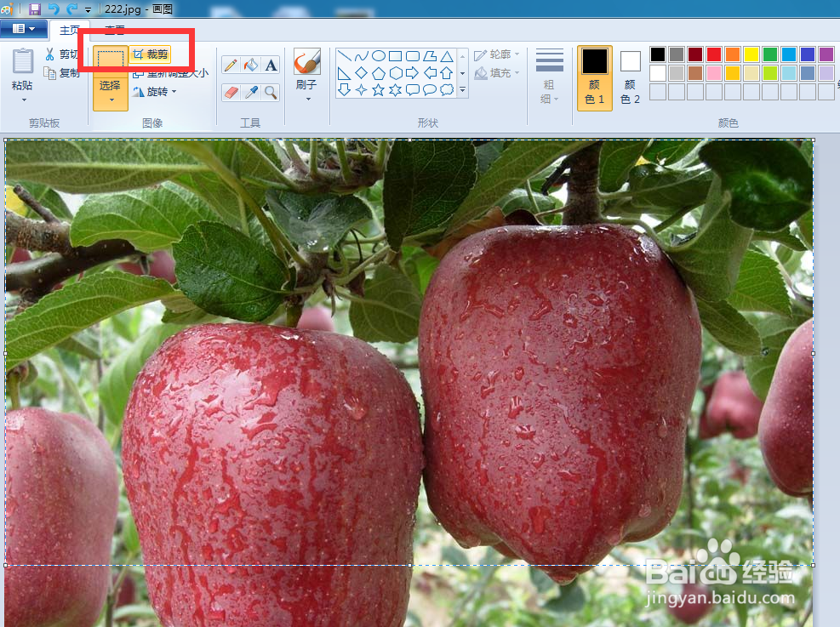Screen dimensions: 840x627
Task: Pick the Five-point star shape
Action: tap(379, 90)
